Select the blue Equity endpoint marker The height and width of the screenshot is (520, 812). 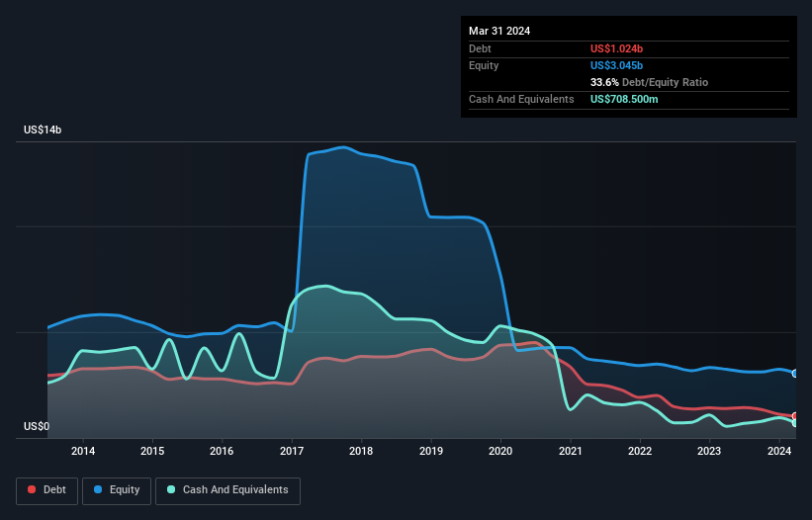pos(795,374)
